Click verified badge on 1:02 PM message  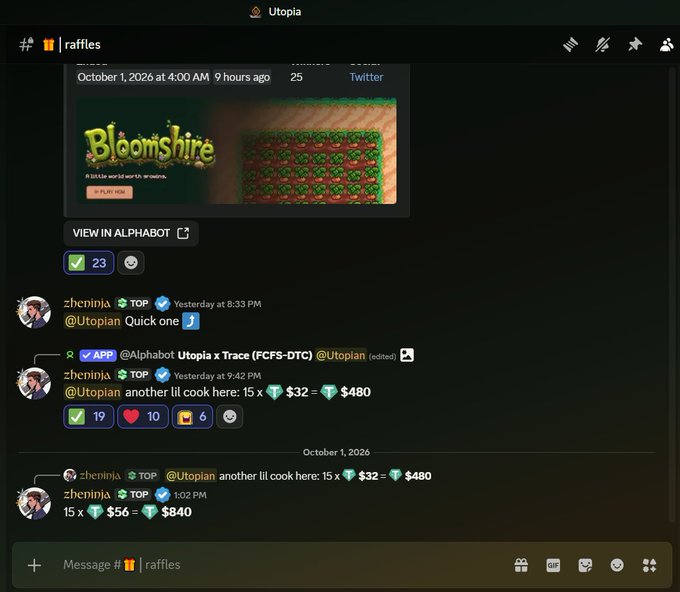[x=163, y=495]
